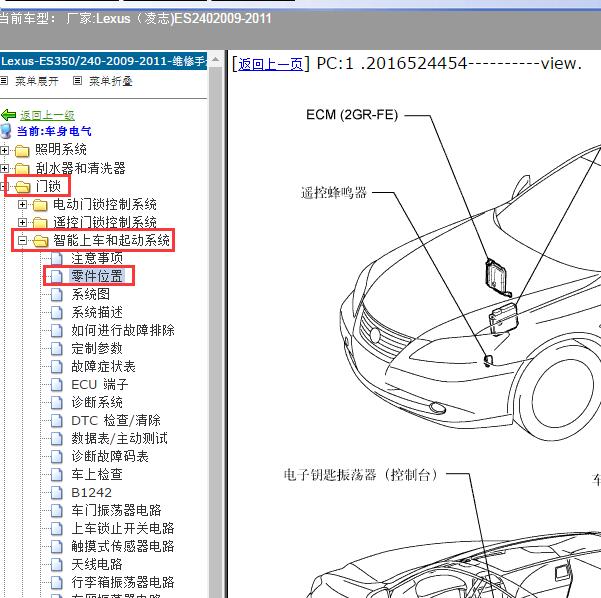Select the 电动门锁控制系统 label
The image size is (601, 598).
coord(105,204)
